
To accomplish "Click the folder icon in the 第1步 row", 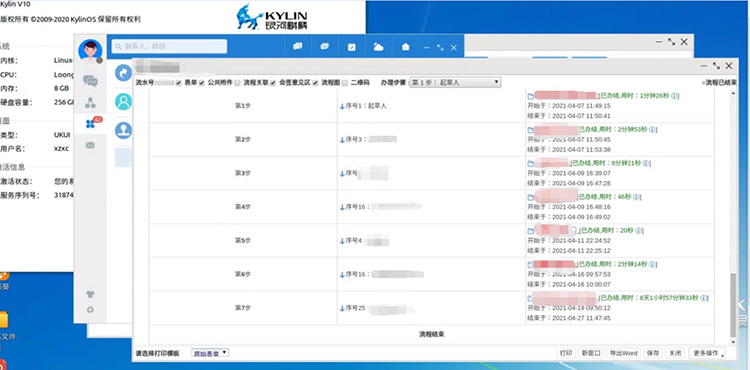I will 530,96.
